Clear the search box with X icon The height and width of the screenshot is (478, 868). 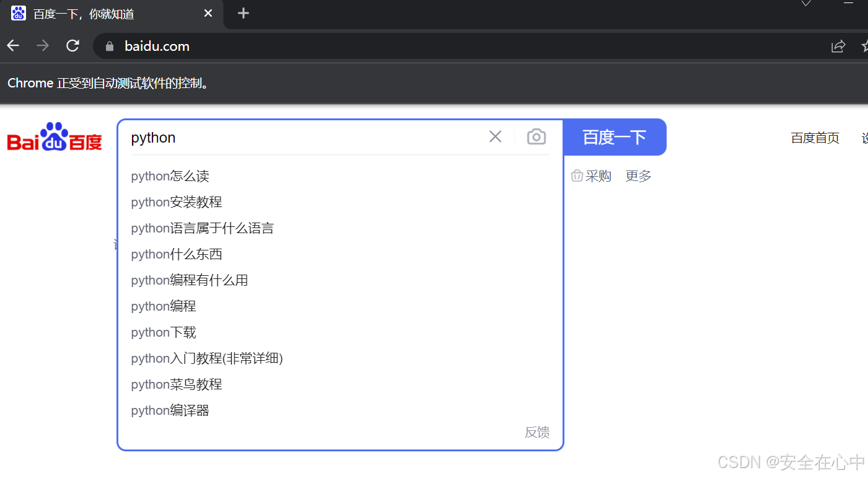point(495,137)
